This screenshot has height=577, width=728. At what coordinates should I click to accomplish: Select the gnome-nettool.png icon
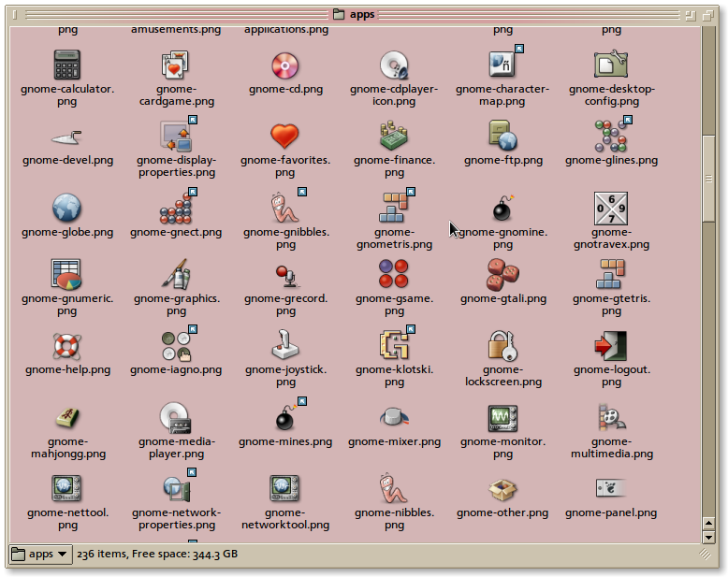[x=66, y=489]
